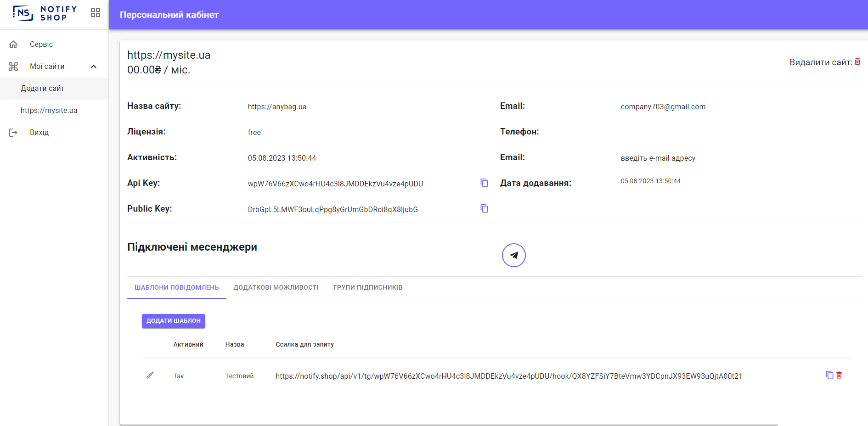
Task: Open the grid menu icon beside logo
Action: pos(96,12)
